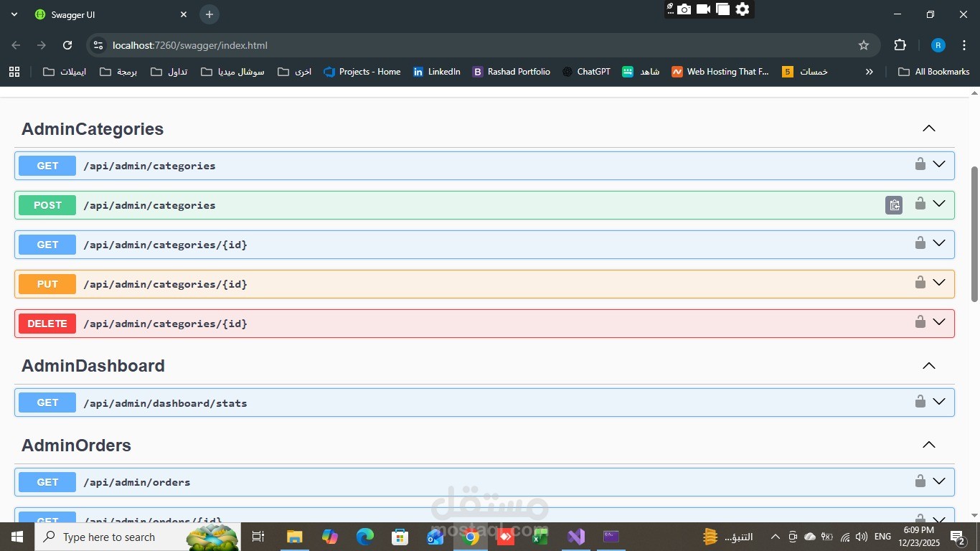Open the سوشال ميديا bookmarks folder
The width and height of the screenshot is (980, 551).
click(232, 72)
